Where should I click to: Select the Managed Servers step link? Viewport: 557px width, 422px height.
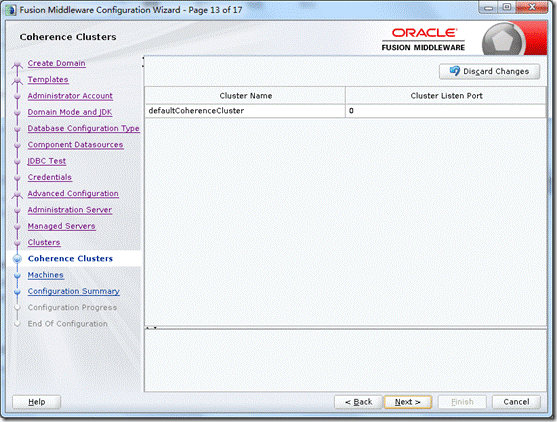click(61, 226)
